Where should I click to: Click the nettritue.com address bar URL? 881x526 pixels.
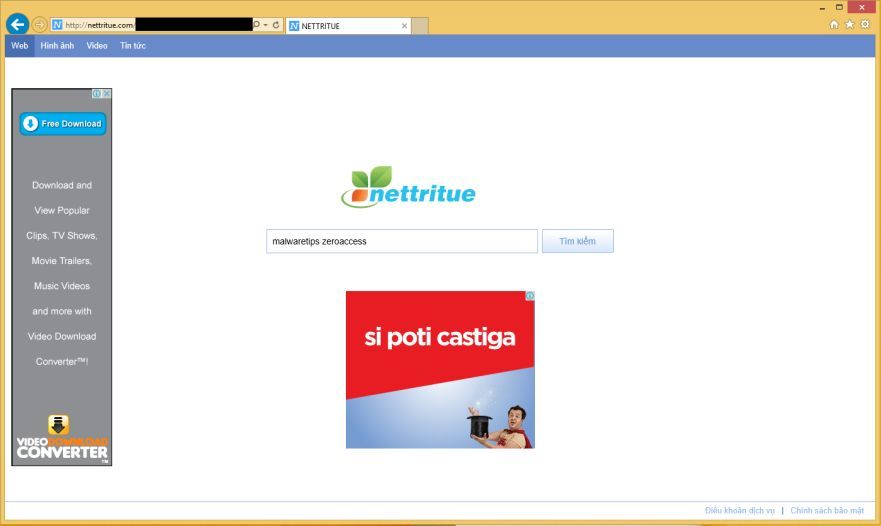point(99,25)
